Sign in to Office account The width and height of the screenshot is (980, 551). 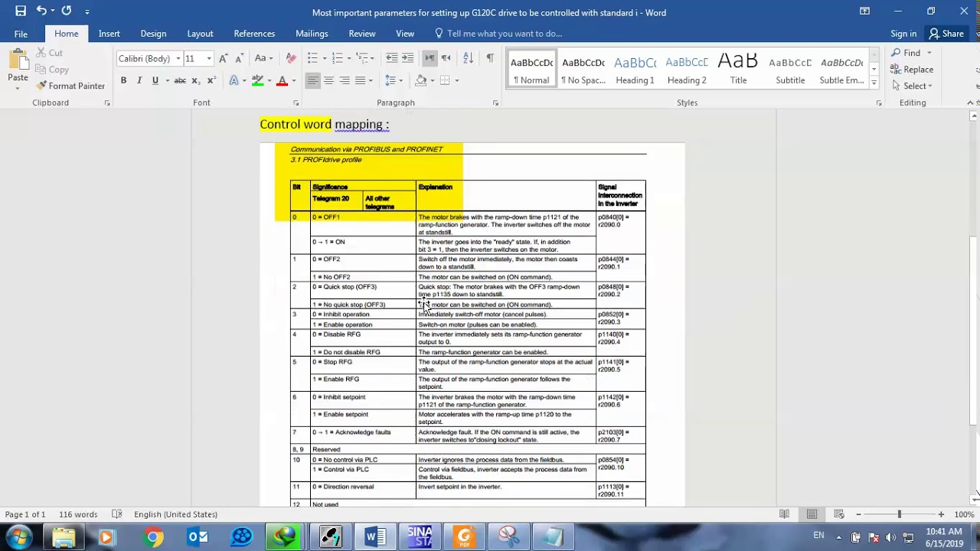[903, 34]
